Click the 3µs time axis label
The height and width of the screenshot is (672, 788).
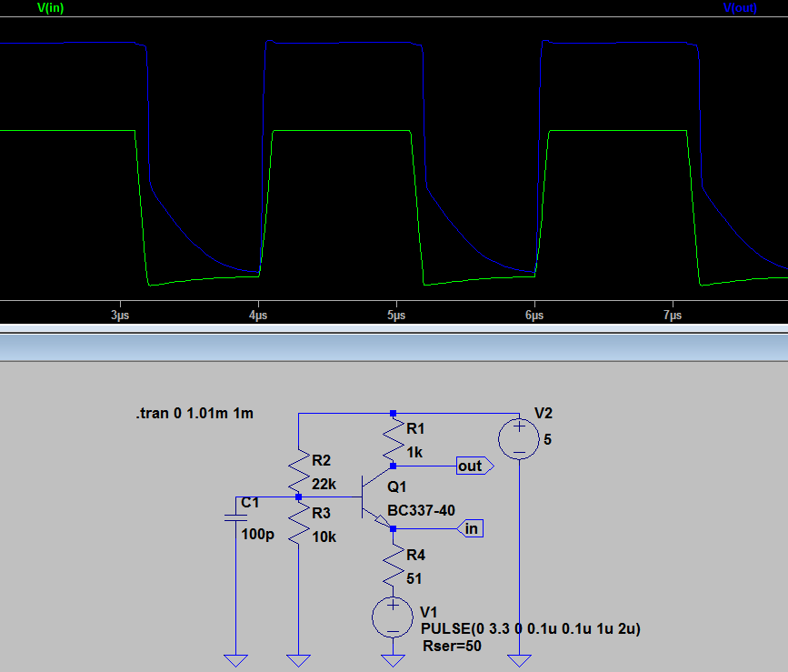[x=120, y=316]
